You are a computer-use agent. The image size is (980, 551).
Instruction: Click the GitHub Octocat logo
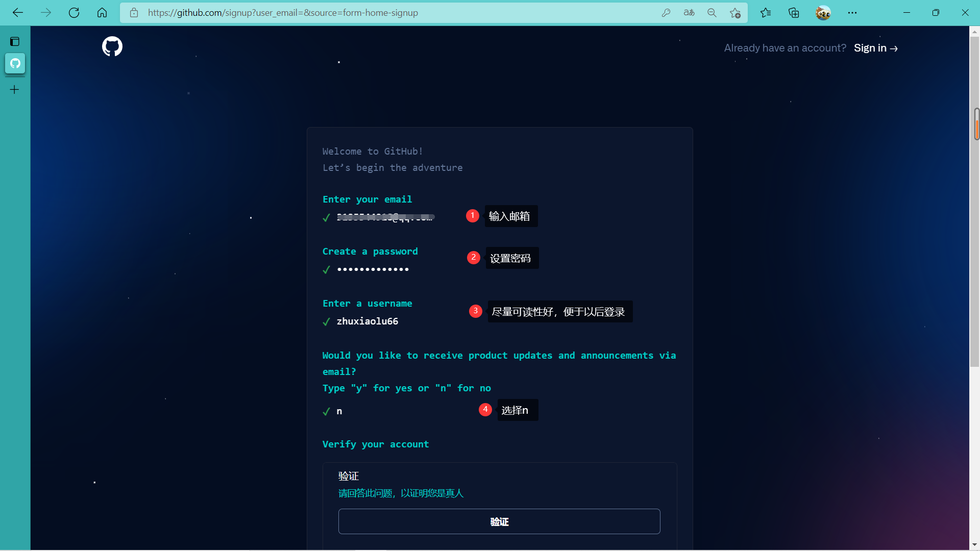pyautogui.click(x=112, y=46)
